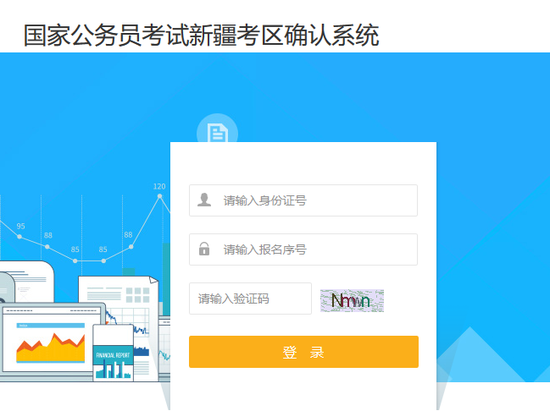Click the right 88 data point near the peak

(x=131, y=247)
